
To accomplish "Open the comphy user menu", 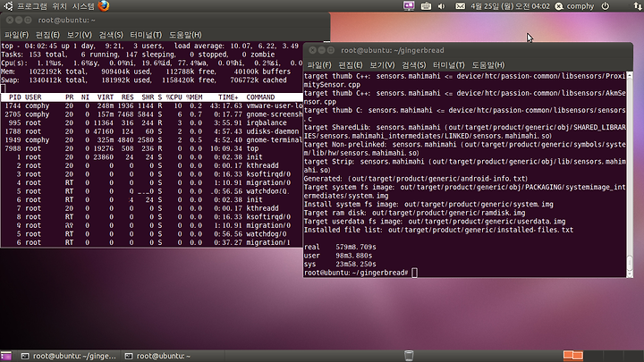I will 575,6.
